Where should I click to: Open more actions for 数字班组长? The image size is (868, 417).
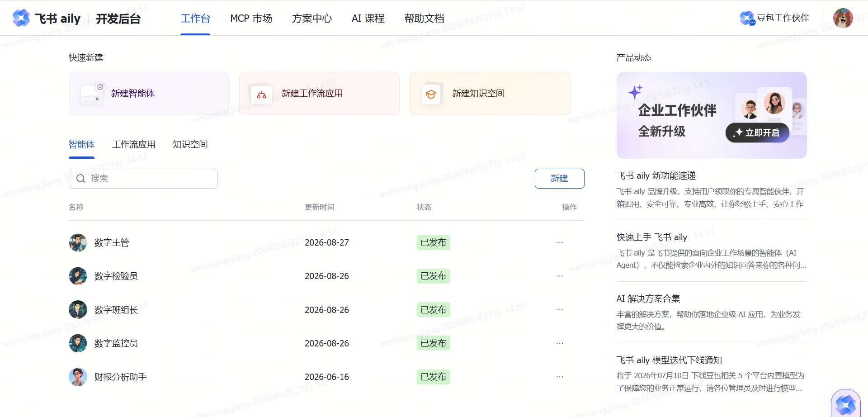click(560, 309)
